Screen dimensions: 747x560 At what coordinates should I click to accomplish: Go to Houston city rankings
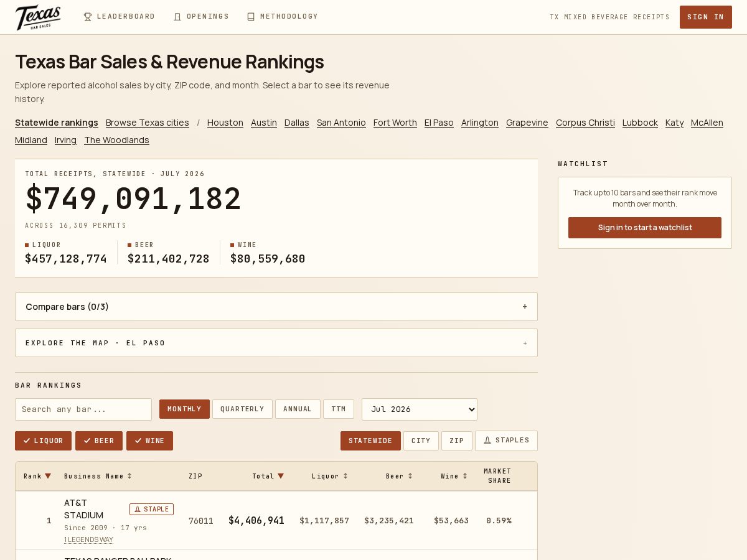[225, 123]
